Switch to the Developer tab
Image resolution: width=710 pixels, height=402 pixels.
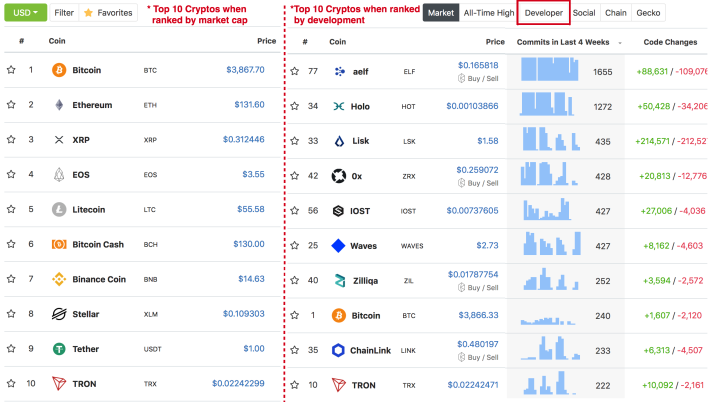(543, 13)
